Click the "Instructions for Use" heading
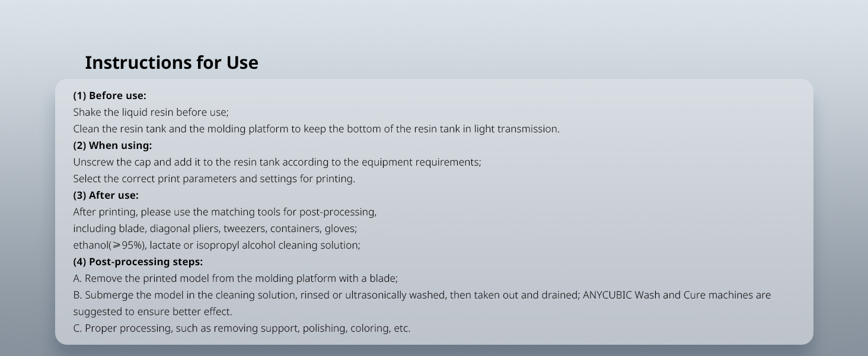The width and height of the screenshot is (868, 356). tap(171, 63)
